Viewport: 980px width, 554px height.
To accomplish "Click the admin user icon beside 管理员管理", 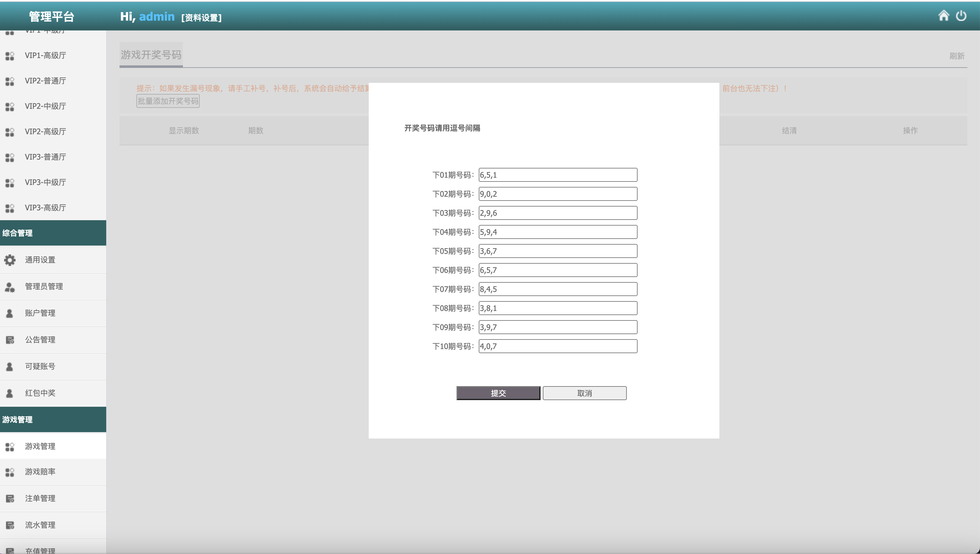I will [10, 287].
